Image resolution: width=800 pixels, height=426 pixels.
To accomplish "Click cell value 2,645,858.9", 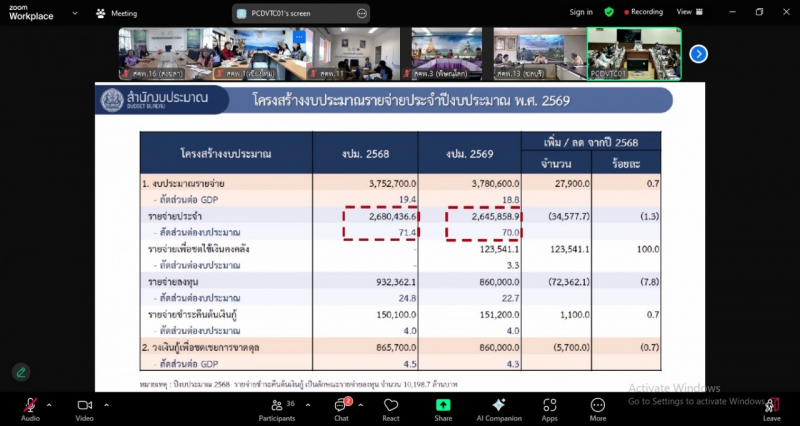I will [494, 216].
